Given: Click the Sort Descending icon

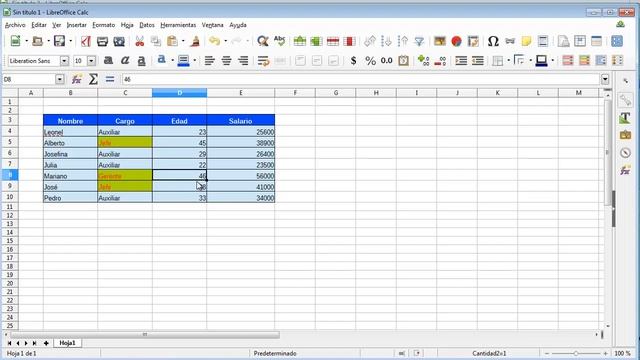Looking at the screenshot, I should pyautogui.click(x=403, y=41).
